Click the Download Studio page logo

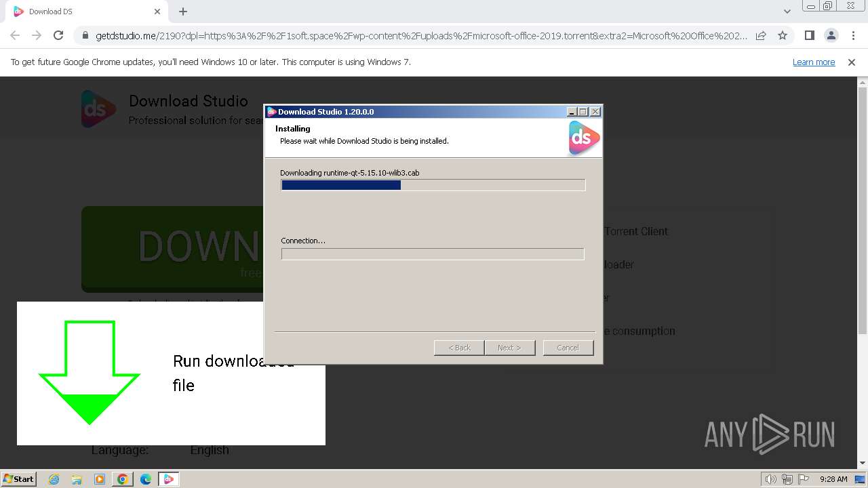coord(98,108)
